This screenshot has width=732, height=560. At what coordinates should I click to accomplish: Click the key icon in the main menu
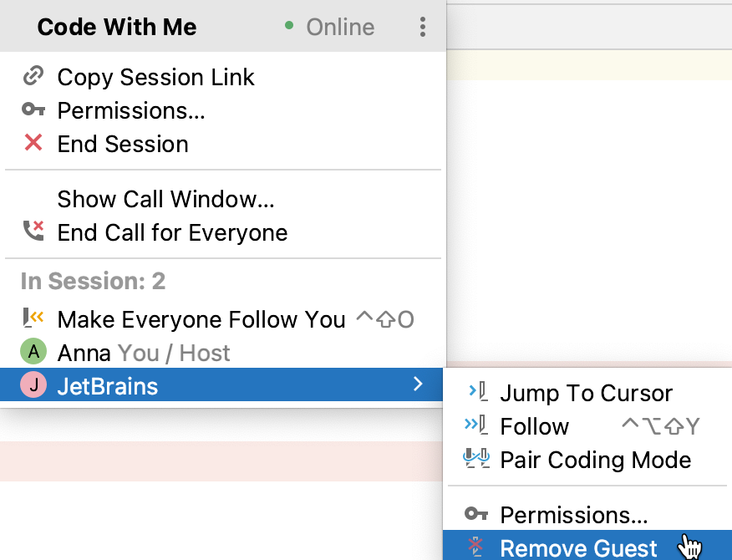(x=33, y=110)
